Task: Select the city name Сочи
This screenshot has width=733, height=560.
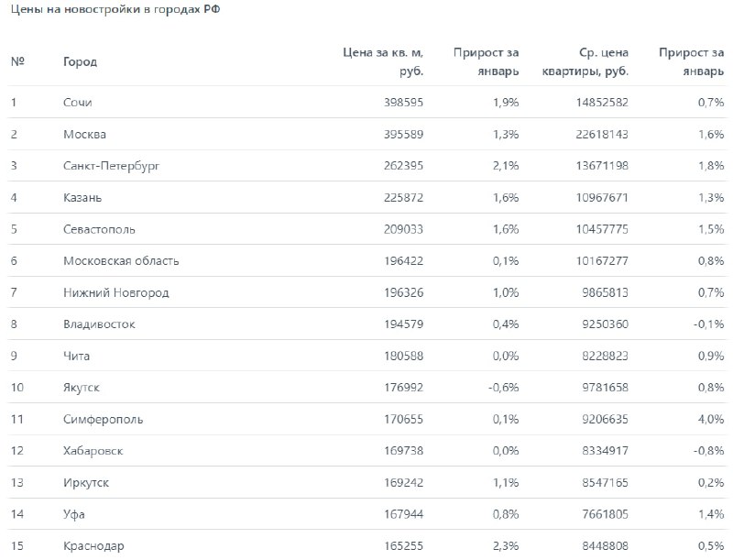Action: pos(78,103)
